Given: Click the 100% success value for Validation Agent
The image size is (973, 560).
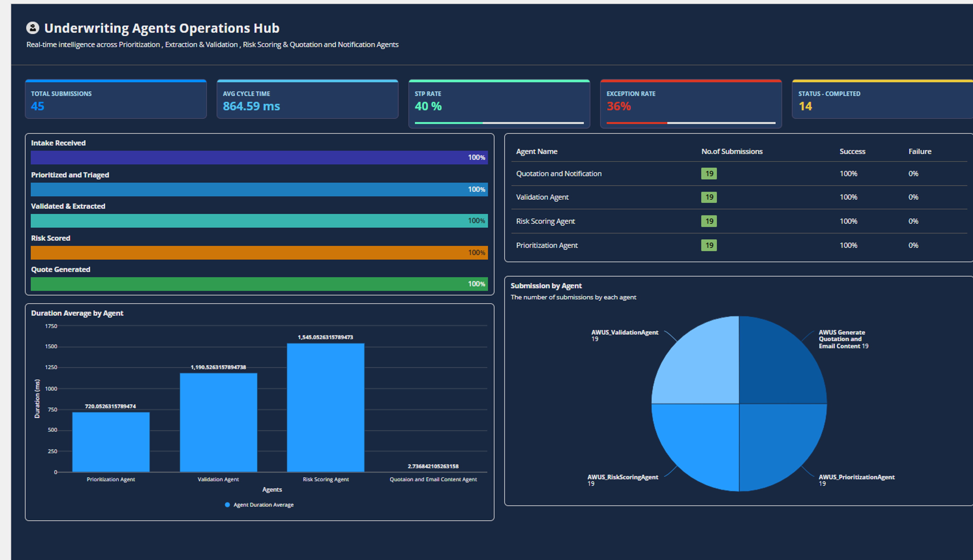Looking at the screenshot, I should pos(848,197).
